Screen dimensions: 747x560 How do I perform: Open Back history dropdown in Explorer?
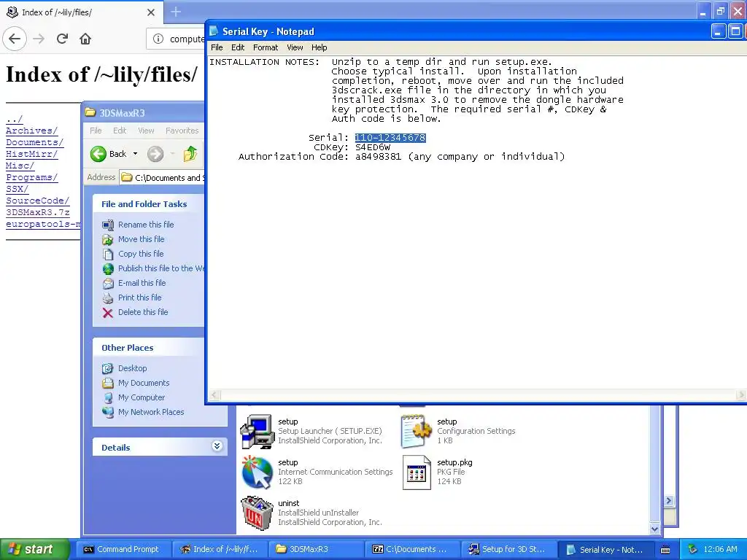(135, 154)
